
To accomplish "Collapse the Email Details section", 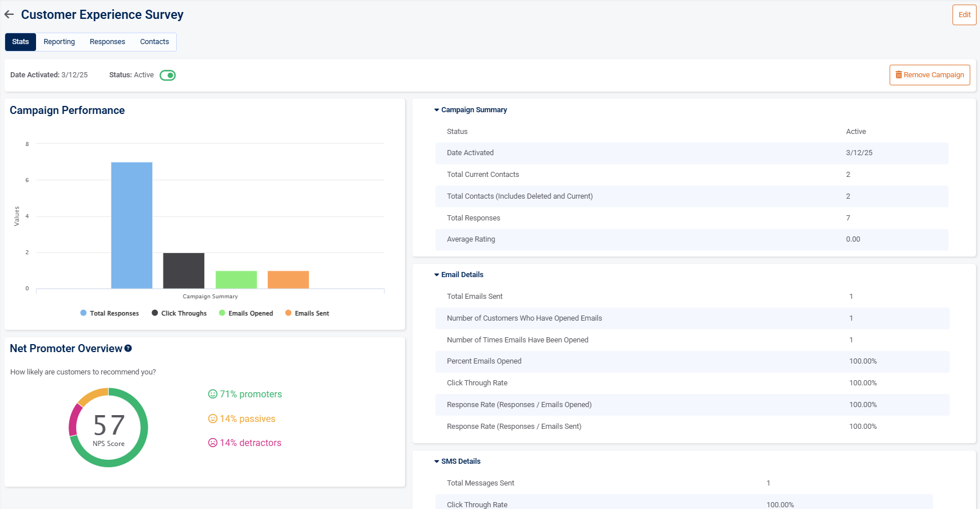I will 437,275.
